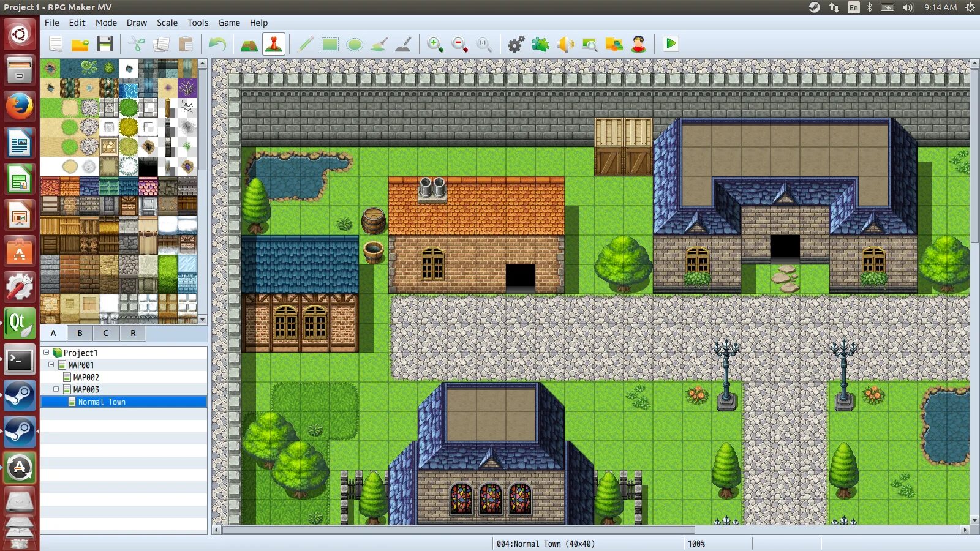Collapse the MAP001 tree node

[51, 365]
